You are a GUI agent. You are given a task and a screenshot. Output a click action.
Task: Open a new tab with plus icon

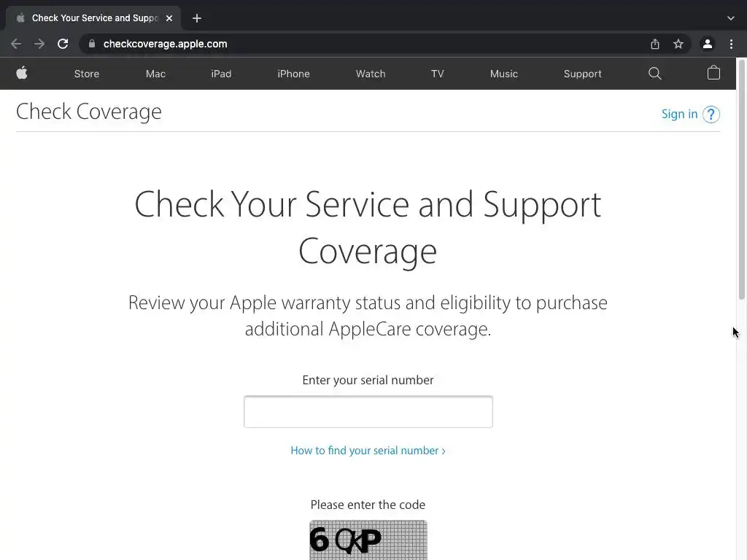click(197, 18)
